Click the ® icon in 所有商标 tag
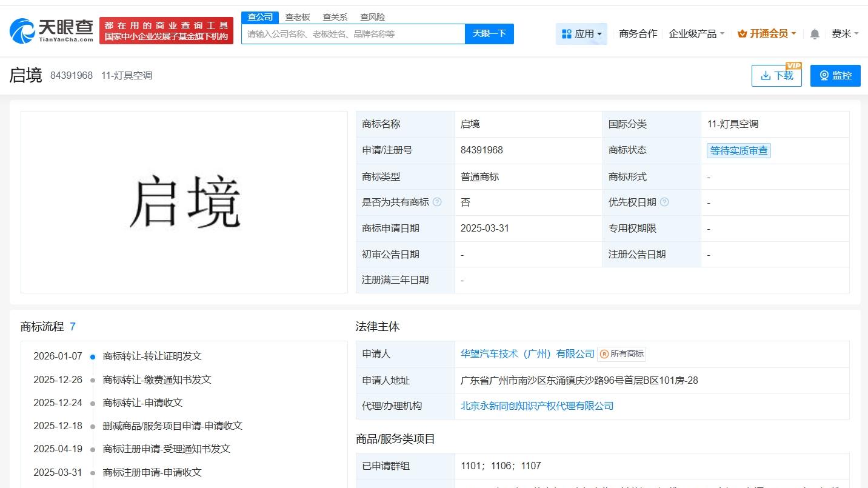Viewport: 868px width, 488px height. [604, 354]
